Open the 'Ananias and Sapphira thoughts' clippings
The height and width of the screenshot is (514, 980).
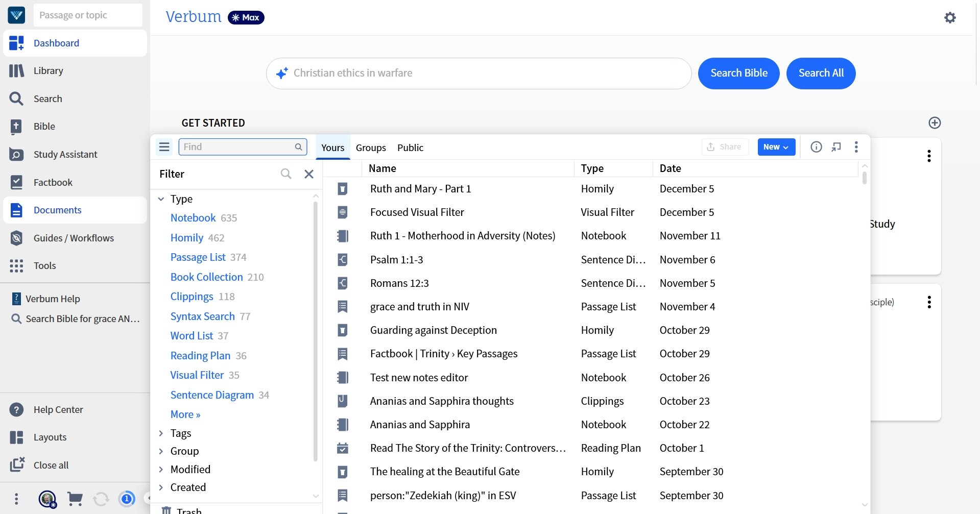(442, 401)
